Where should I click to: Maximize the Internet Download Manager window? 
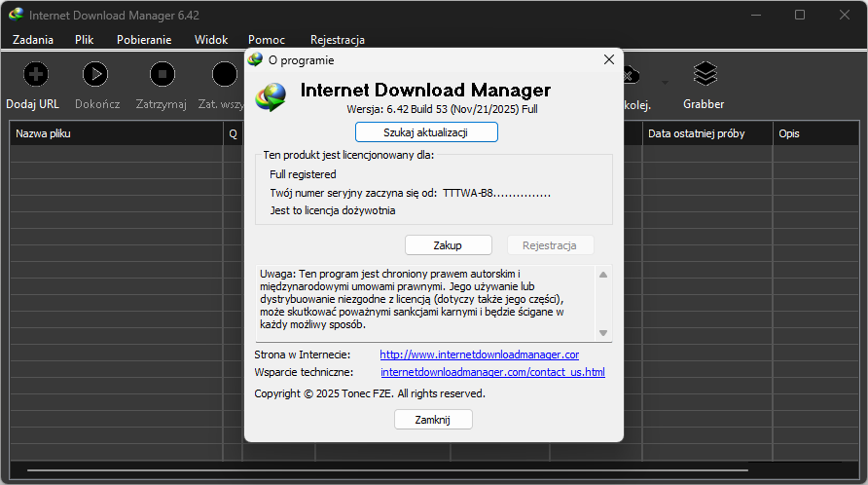tap(800, 15)
